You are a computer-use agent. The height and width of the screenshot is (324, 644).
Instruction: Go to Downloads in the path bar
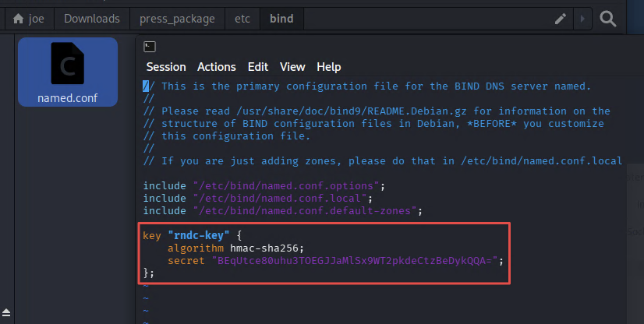(x=92, y=19)
